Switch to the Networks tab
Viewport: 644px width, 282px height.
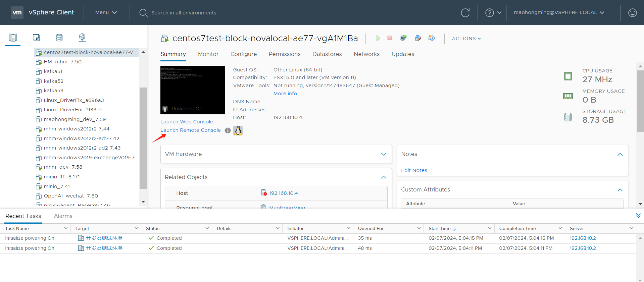click(367, 54)
